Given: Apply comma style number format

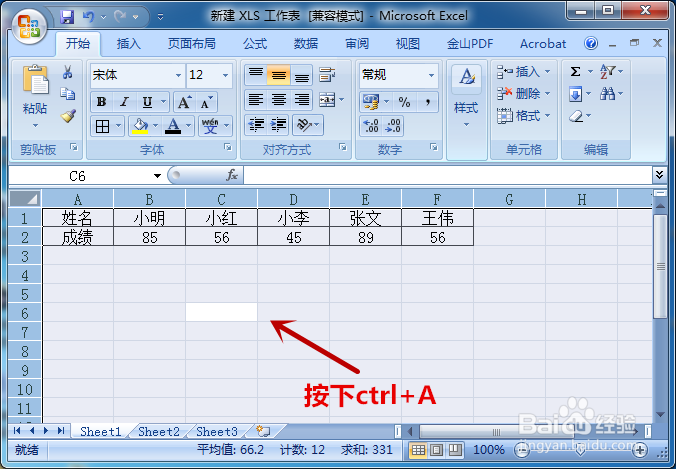Looking at the screenshot, I should (428, 102).
